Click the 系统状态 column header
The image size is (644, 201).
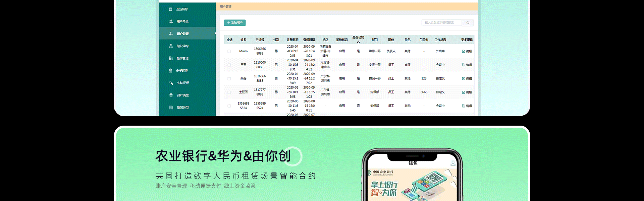pyautogui.click(x=342, y=40)
